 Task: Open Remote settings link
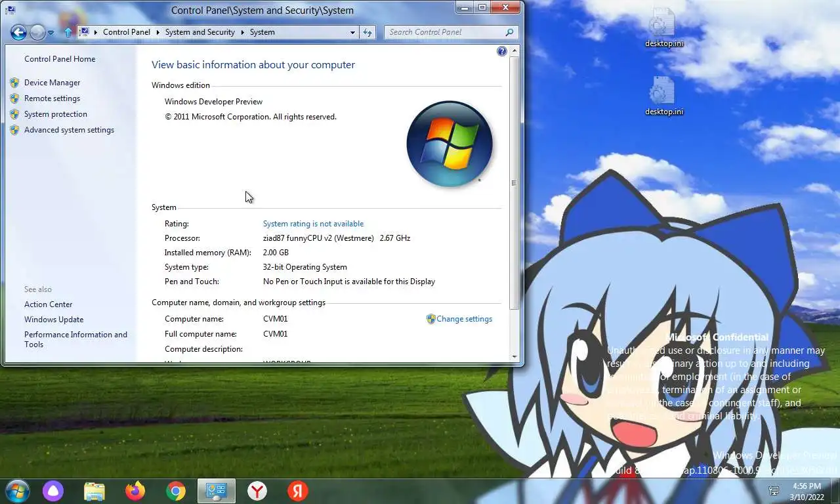coord(52,98)
